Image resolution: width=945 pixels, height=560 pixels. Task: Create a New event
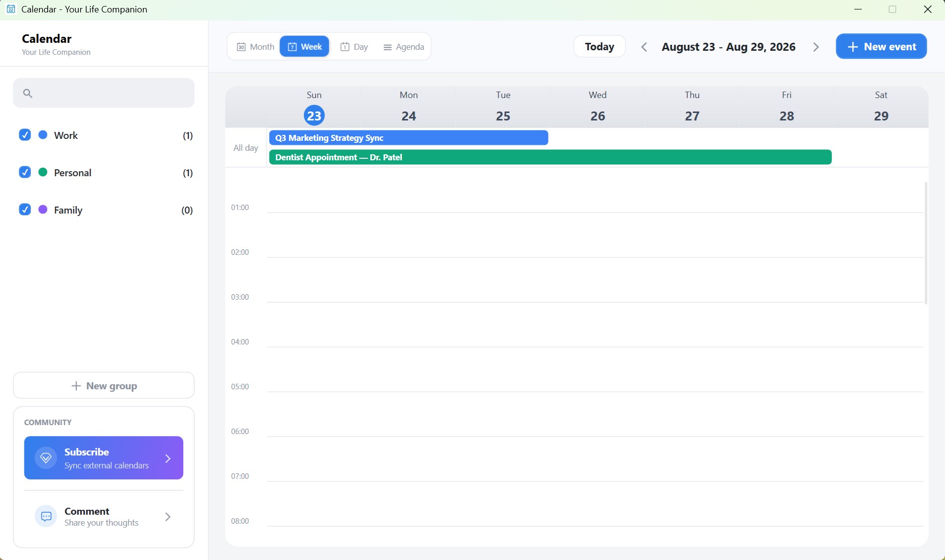(x=881, y=46)
